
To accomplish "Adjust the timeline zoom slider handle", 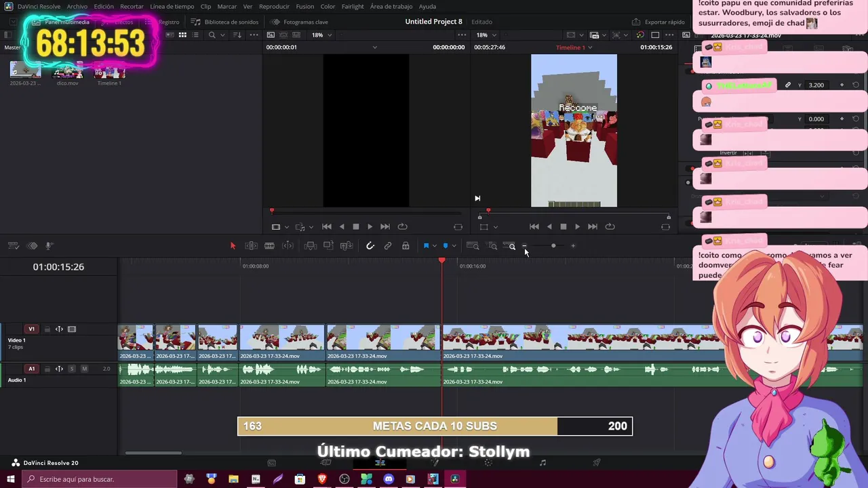I will pyautogui.click(x=553, y=245).
